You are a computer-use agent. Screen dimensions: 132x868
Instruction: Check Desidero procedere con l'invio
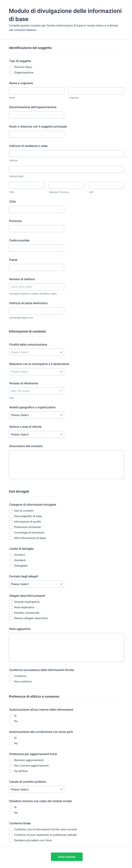pyautogui.click(x=11, y=840)
